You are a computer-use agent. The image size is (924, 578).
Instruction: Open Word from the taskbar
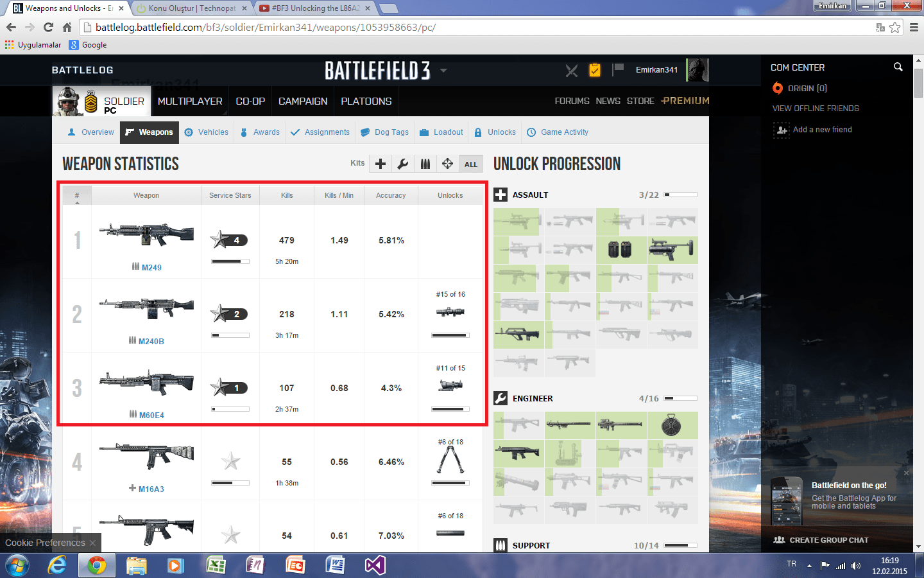pos(335,565)
